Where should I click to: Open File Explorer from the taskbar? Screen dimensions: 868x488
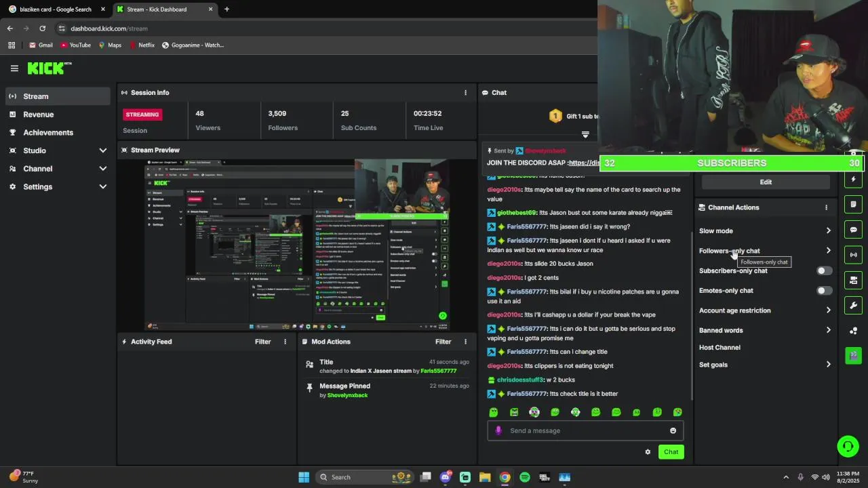tap(485, 477)
